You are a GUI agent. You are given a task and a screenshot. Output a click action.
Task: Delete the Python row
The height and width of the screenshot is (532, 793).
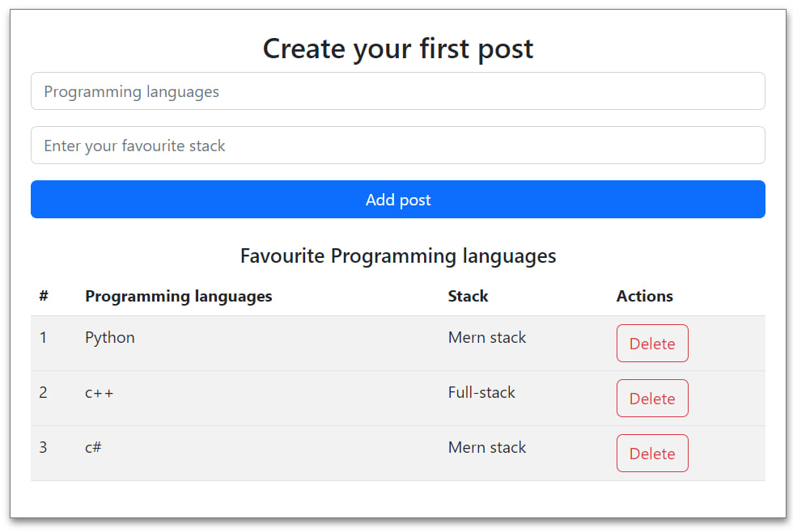click(651, 344)
